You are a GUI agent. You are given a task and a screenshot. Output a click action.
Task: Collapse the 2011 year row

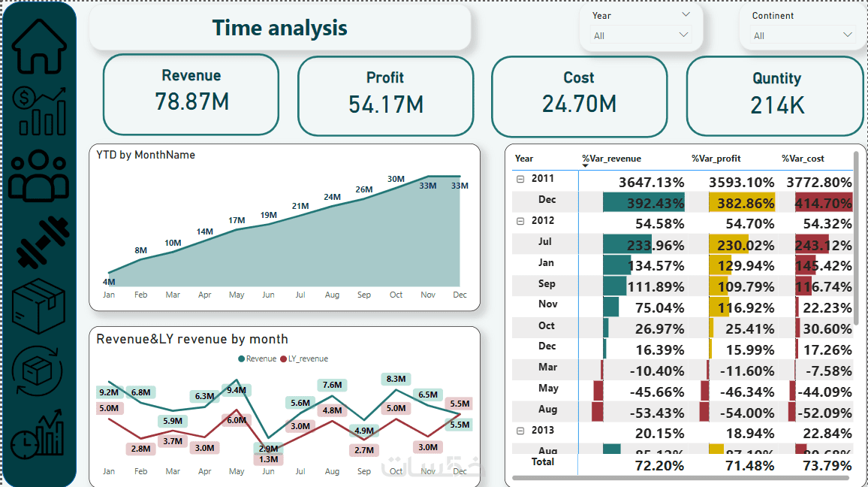coord(520,179)
